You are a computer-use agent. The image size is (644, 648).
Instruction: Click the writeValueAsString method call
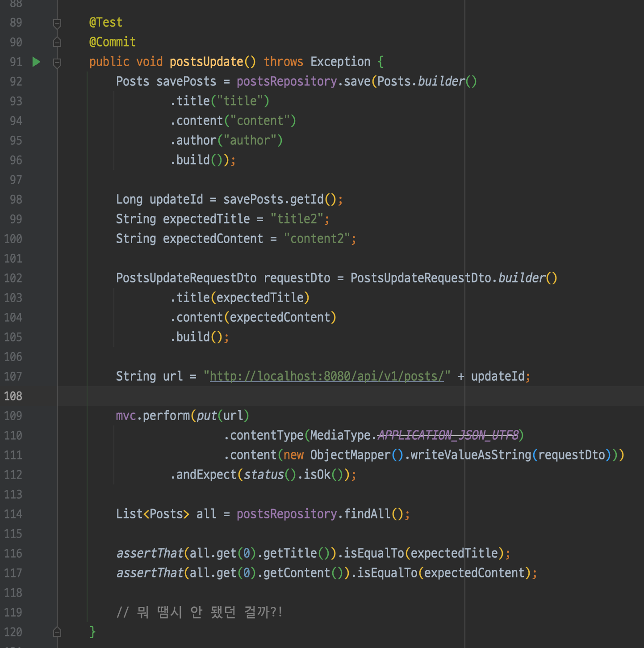pos(471,455)
